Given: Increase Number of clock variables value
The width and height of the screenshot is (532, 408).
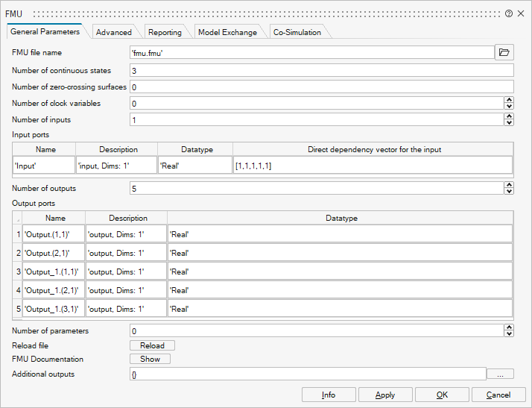Looking at the screenshot, I should click(x=509, y=100).
